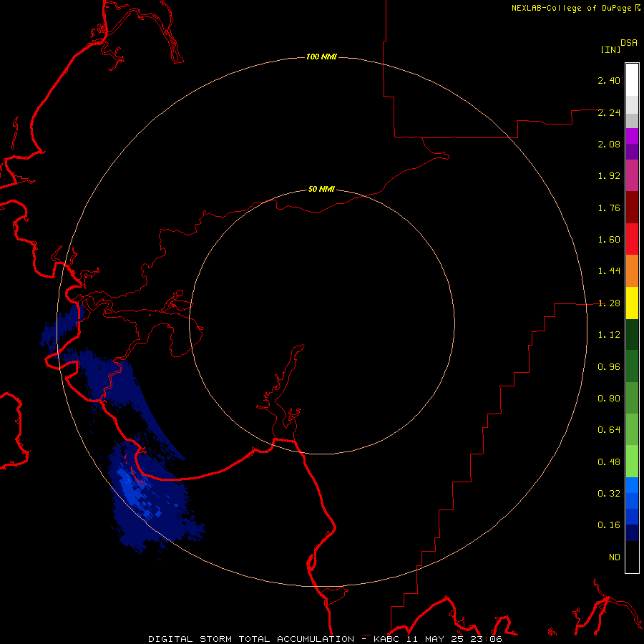Click the KABC radar site identifier
The height and width of the screenshot is (644, 644).
point(386,639)
